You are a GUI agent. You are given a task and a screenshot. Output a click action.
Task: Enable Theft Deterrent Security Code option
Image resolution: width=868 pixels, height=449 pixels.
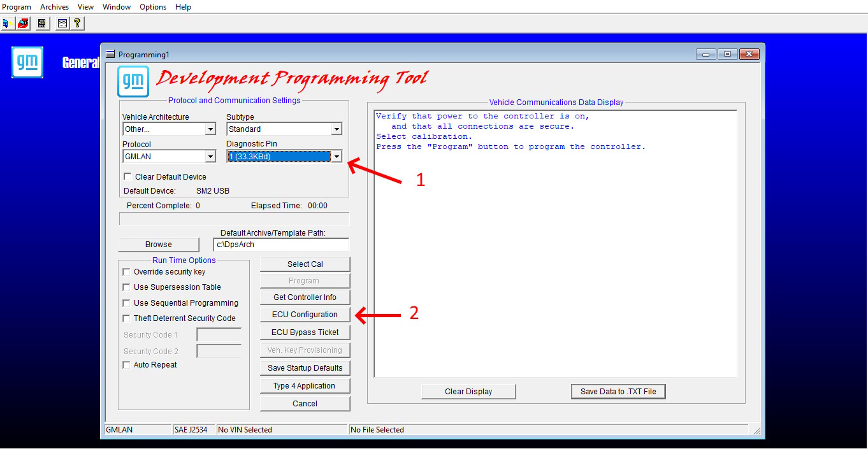[x=126, y=318]
